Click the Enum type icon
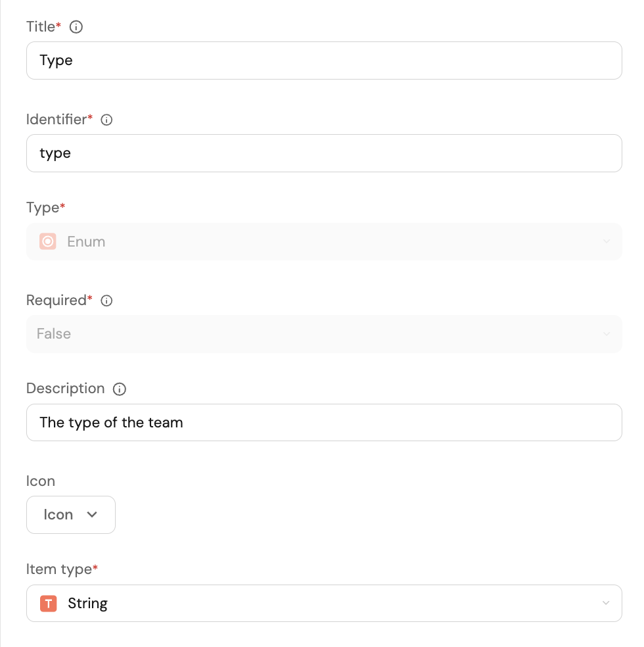Viewport: 644px width, 647px height. tap(48, 241)
